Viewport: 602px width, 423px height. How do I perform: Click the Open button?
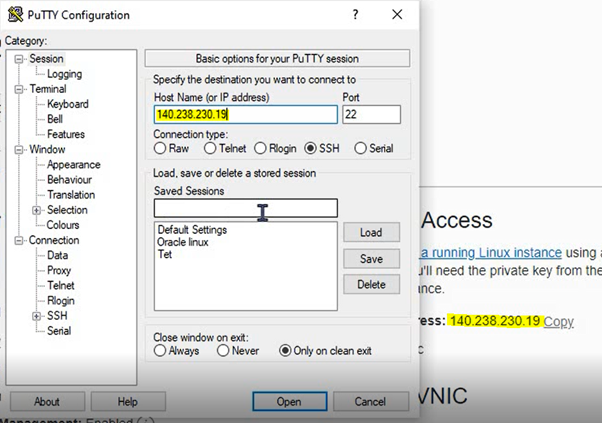click(289, 402)
